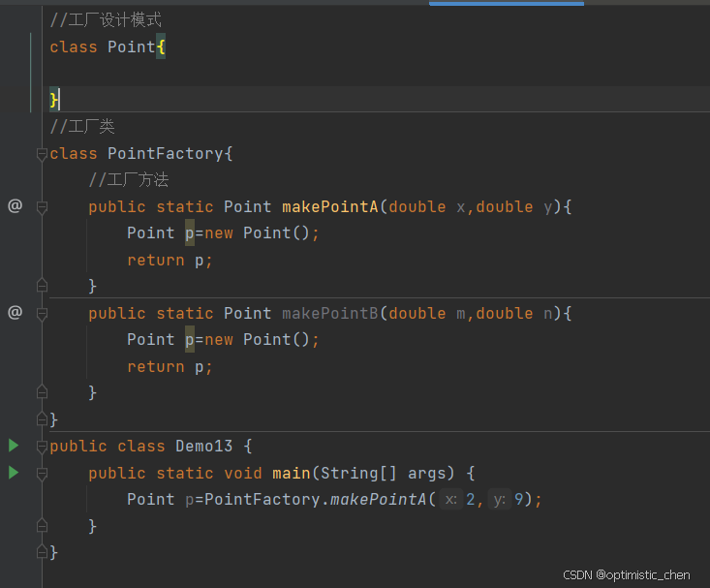Run the Demo13 class via gutter arrow
The width and height of the screenshot is (710, 588).
(x=14, y=446)
